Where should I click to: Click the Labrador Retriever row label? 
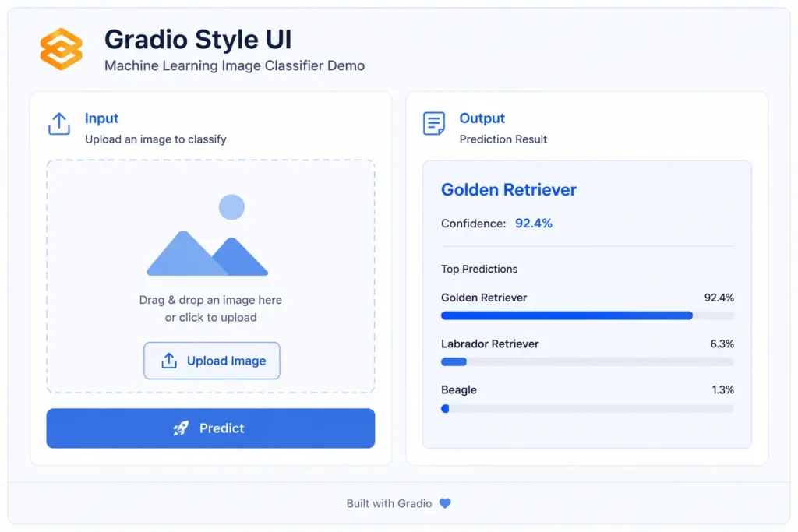click(x=490, y=344)
